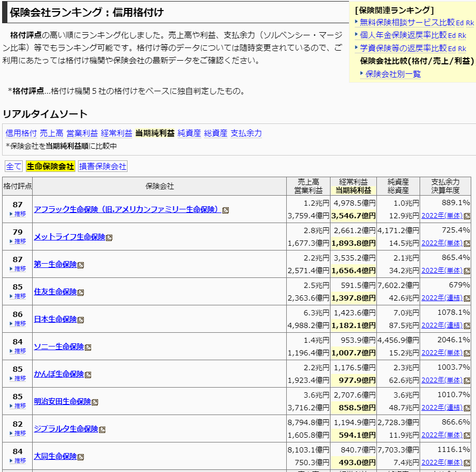Sort by 支払余力

point(246,133)
